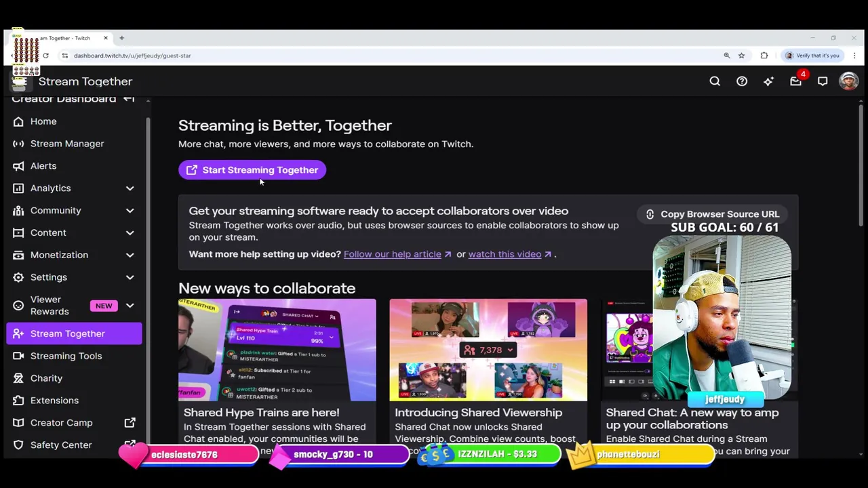The width and height of the screenshot is (868, 488).
Task: Open a new browser tab
Action: [x=122, y=38]
